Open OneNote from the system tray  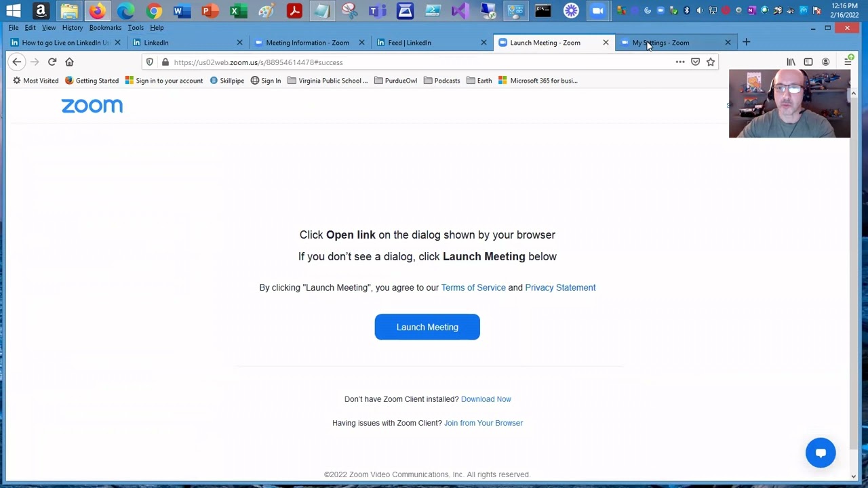(x=751, y=10)
